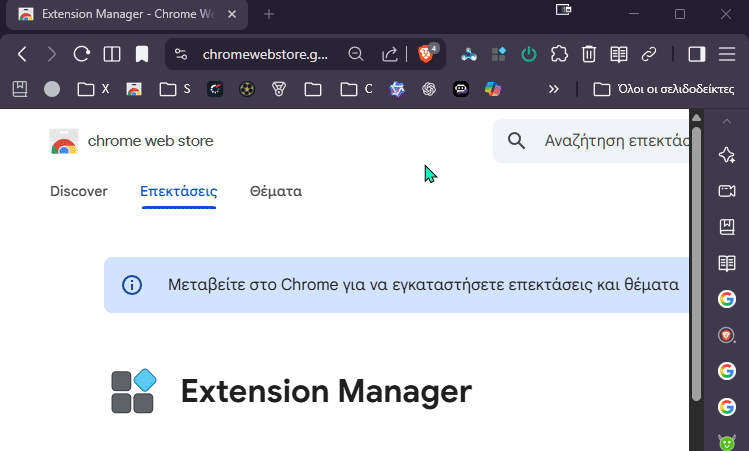Click the chrome web store logo link
The image size is (749, 451).
131,141
